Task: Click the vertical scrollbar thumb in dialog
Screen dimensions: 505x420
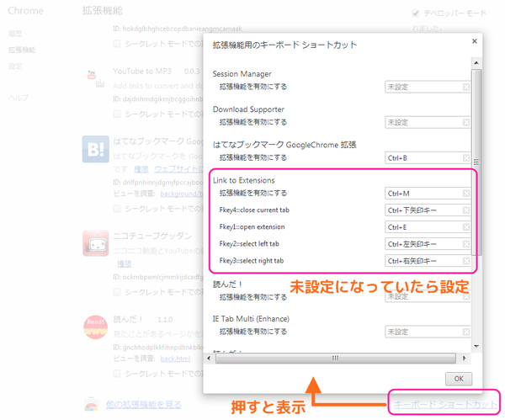Action: [x=476, y=162]
